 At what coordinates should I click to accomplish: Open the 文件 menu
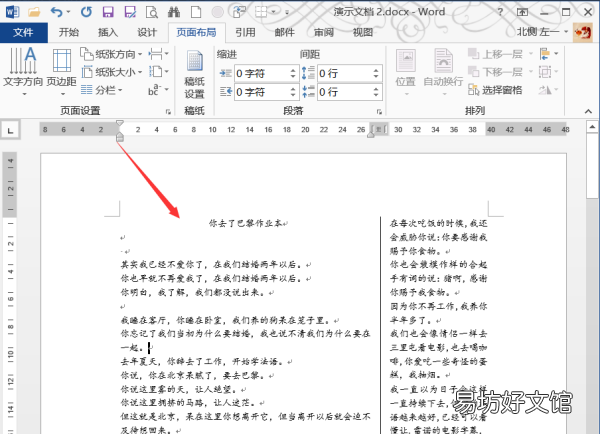tap(23, 33)
